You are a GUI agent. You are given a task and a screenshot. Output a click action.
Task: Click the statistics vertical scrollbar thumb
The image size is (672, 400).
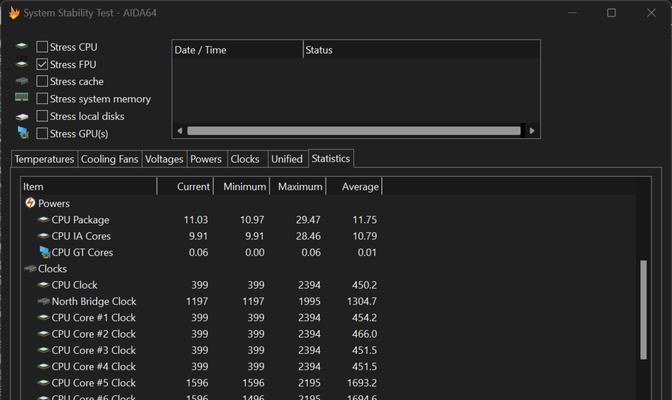pos(643,310)
